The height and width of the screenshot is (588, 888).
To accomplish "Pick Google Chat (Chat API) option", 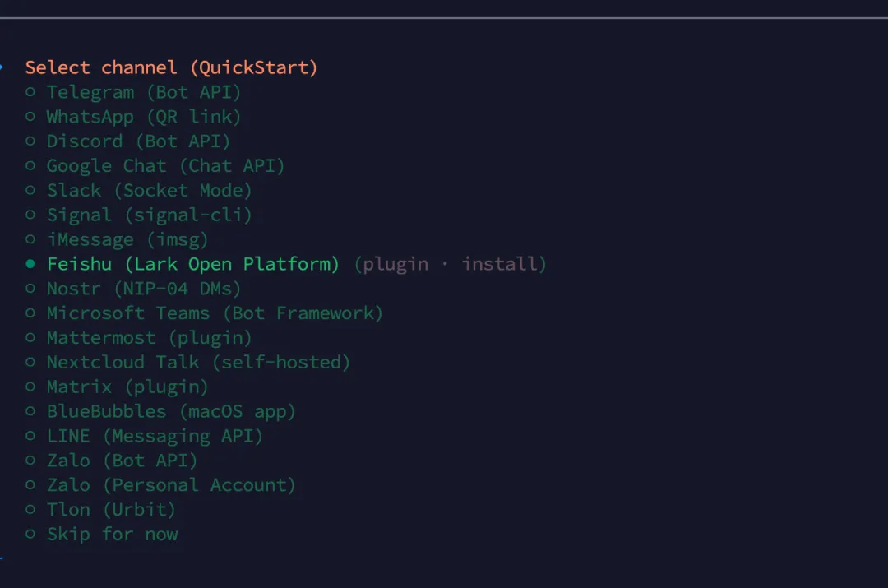I will [164, 166].
